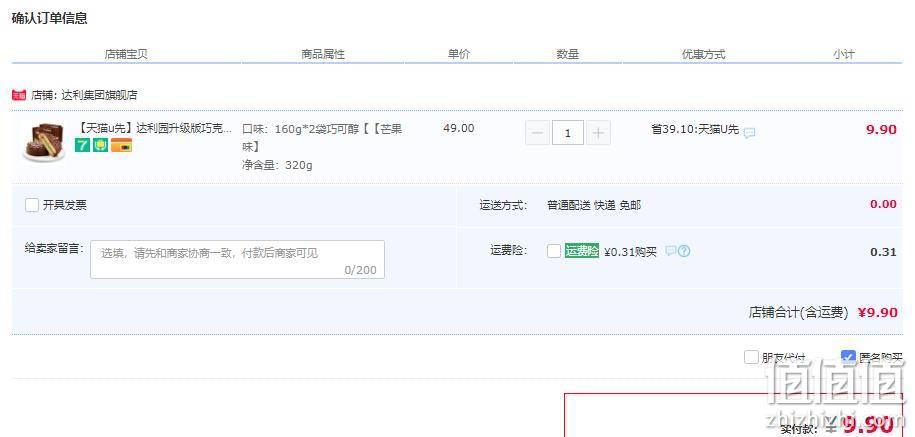Click the 确认订单信息 heading

[x=50, y=18]
